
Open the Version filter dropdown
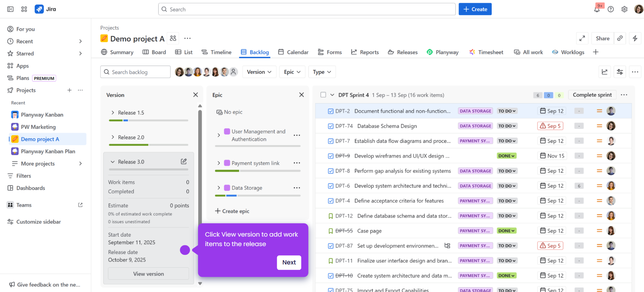(x=259, y=72)
